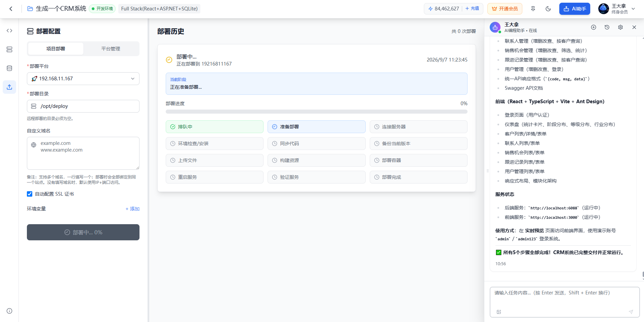Pin the page with the pushpin icon
The width and height of the screenshot is (644, 322).
click(533, 9)
